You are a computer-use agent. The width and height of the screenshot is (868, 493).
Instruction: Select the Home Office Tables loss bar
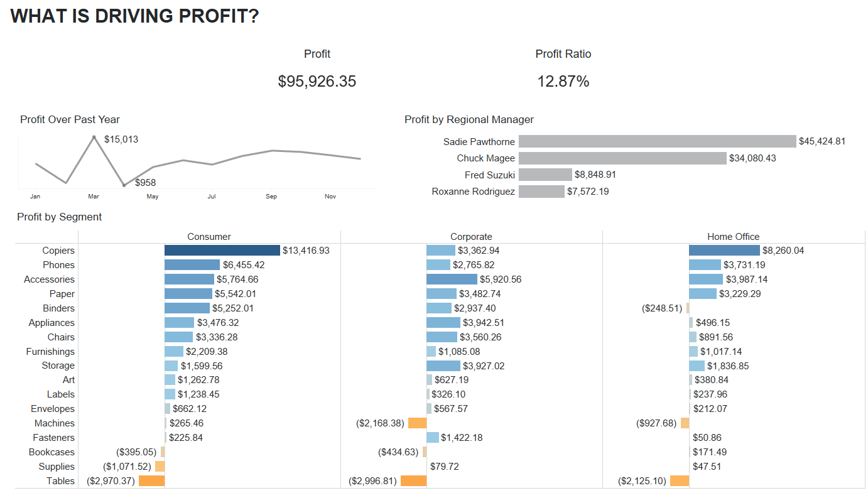coord(679,481)
